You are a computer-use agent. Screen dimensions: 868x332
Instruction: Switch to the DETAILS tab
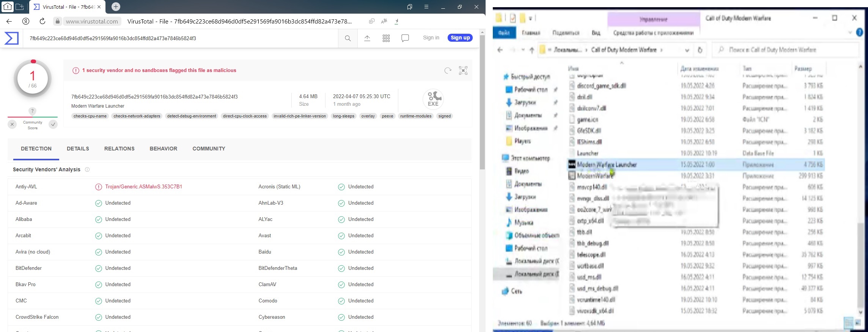click(78, 149)
